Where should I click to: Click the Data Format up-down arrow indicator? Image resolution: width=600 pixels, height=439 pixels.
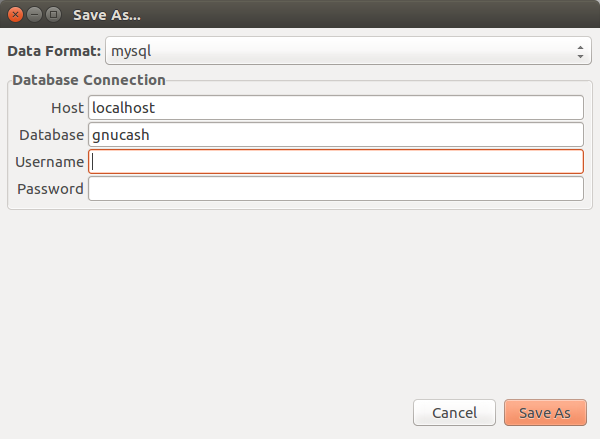pyautogui.click(x=580, y=52)
